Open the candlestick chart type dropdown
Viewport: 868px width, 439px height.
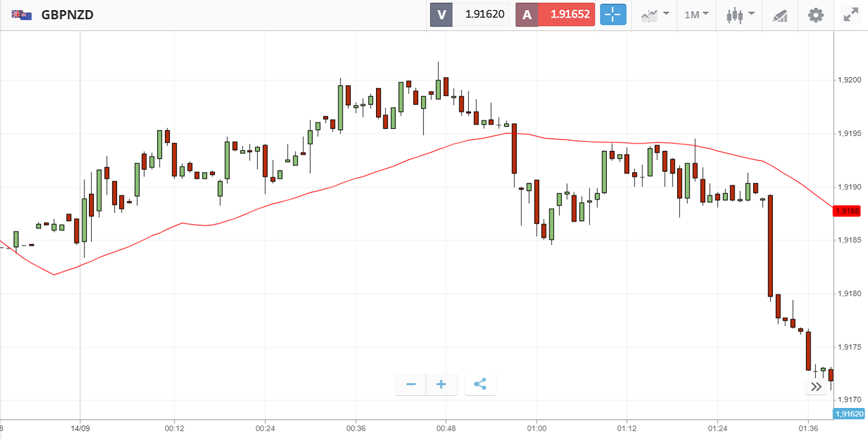[740, 15]
